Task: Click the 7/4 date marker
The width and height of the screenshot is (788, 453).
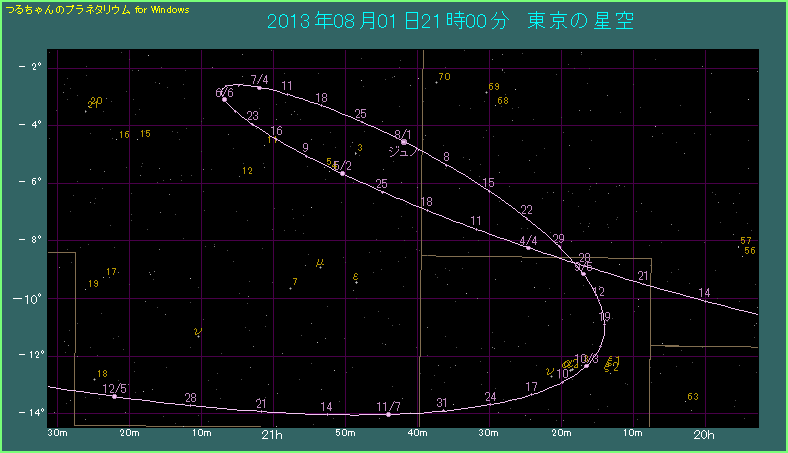Action: coord(259,87)
